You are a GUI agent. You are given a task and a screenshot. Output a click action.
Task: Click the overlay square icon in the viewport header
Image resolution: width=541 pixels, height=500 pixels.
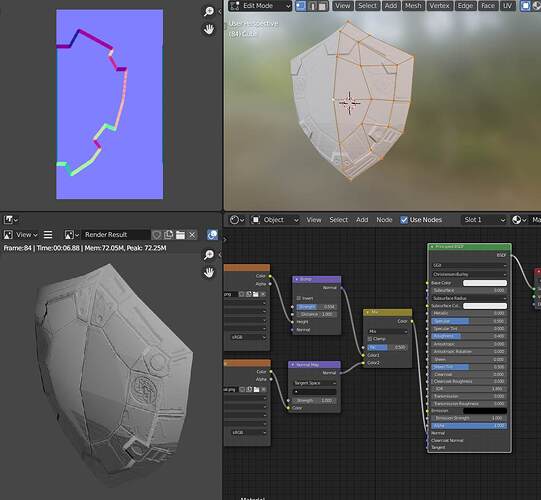525,6
